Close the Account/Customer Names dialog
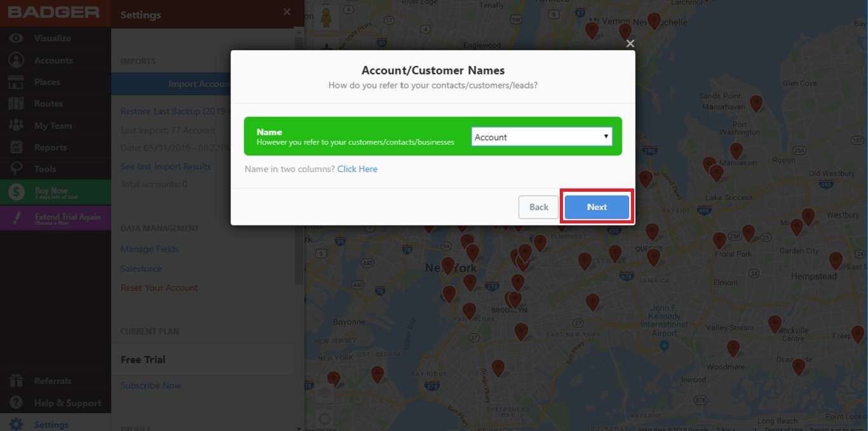The width and height of the screenshot is (868, 431). click(x=630, y=43)
